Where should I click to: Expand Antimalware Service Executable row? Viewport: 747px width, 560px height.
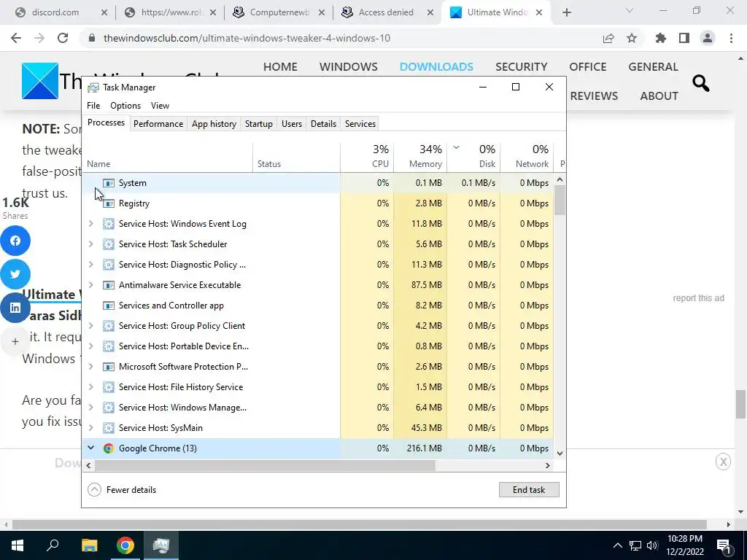pyautogui.click(x=91, y=285)
